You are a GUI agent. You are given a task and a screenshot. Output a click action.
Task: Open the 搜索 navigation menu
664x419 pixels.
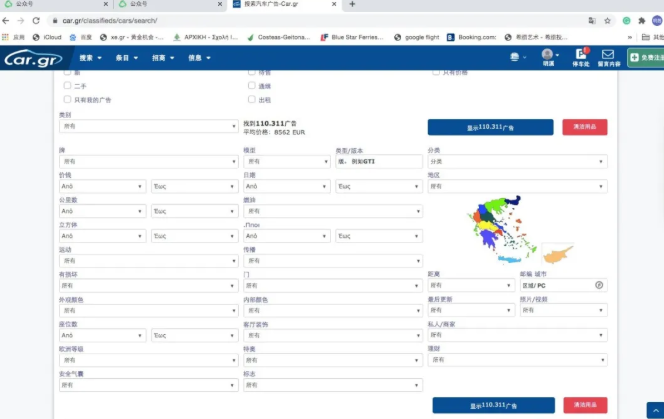click(x=88, y=58)
